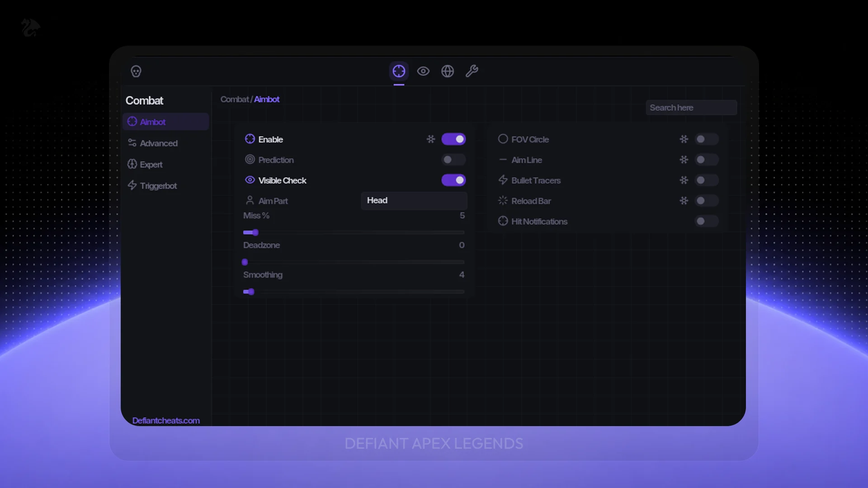Open the Aim Part dropdown showing Head
Screen dimensions: 868x488
click(414, 201)
